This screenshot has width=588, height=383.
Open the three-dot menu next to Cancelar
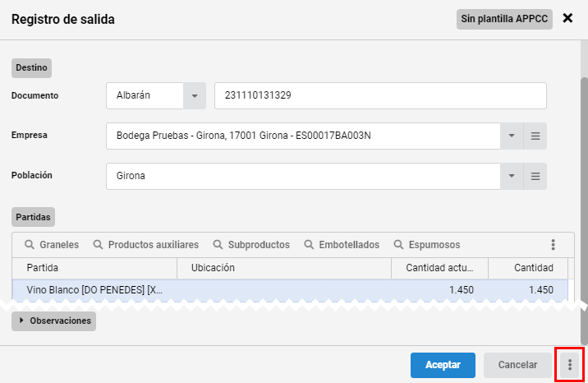pos(570,365)
